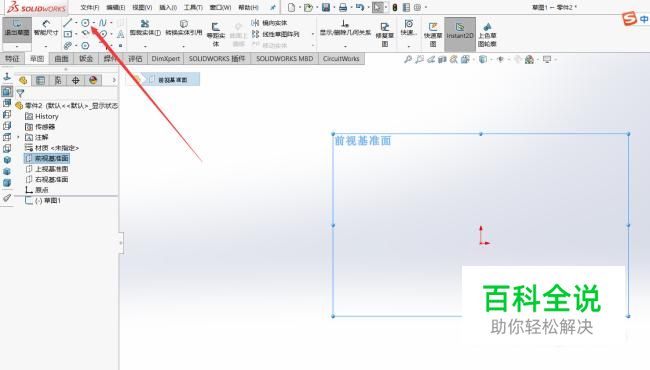Select the Corner Rectangle sketch tool
650x370 pixels.
pos(68,34)
